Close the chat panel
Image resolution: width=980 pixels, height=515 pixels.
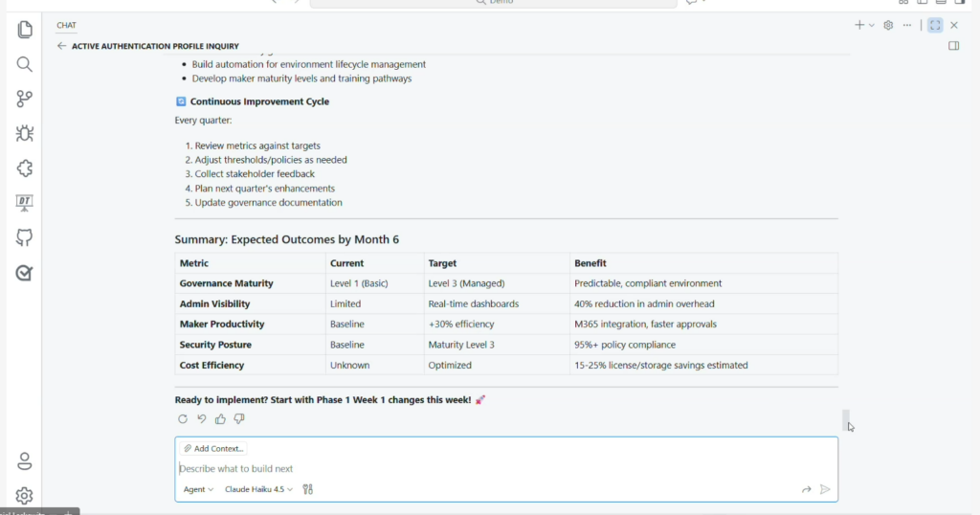tap(954, 25)
